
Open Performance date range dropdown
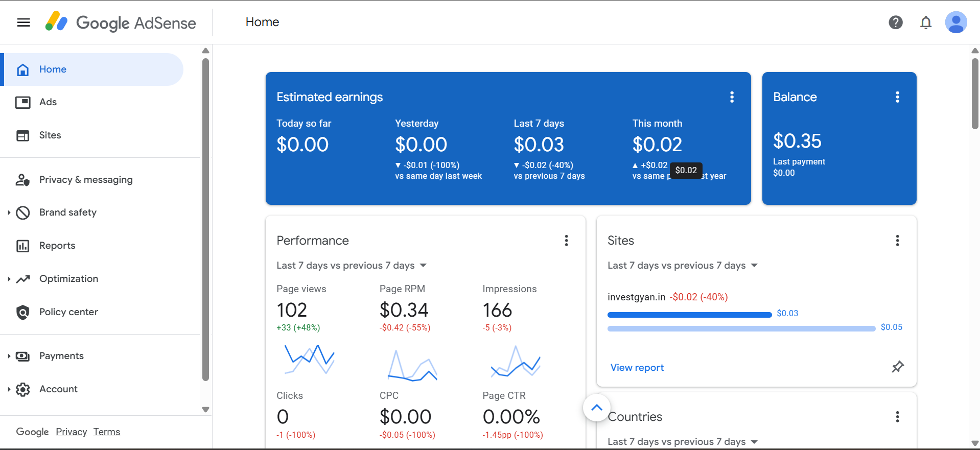pyautogui.click(x=352, y=266)
